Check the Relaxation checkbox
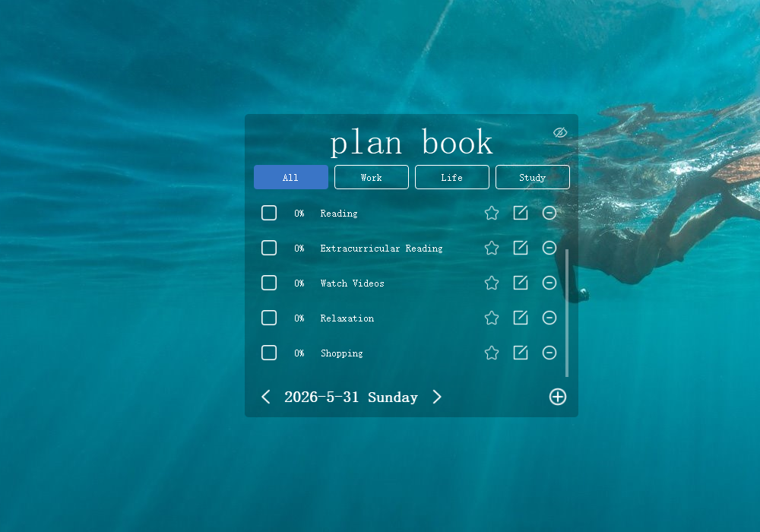Image resolution: width=760 pixels, height=532 pixels. pos(269,318)
